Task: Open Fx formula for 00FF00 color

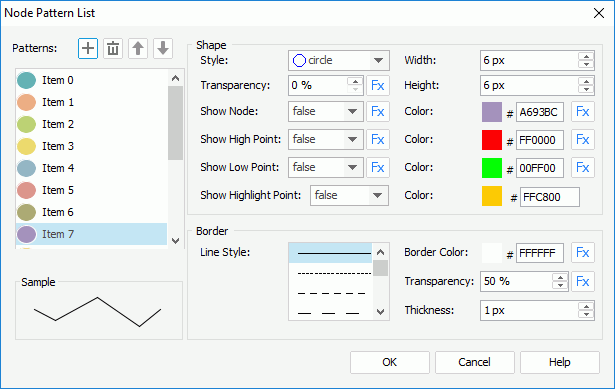Action: coord(583,167)
